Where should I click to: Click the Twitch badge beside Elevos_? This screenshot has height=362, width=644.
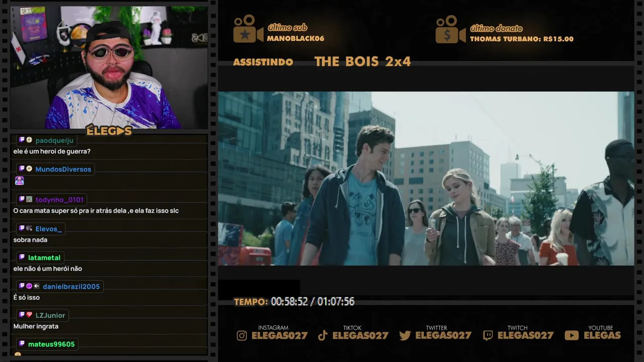pyautogui.click(x=22, y=228)
